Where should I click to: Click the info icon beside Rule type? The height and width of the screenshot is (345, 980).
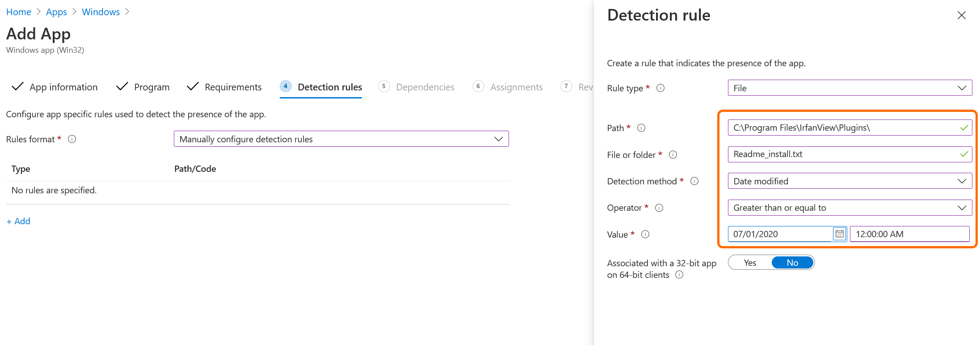pyautogui.click(x=660, y=88)
